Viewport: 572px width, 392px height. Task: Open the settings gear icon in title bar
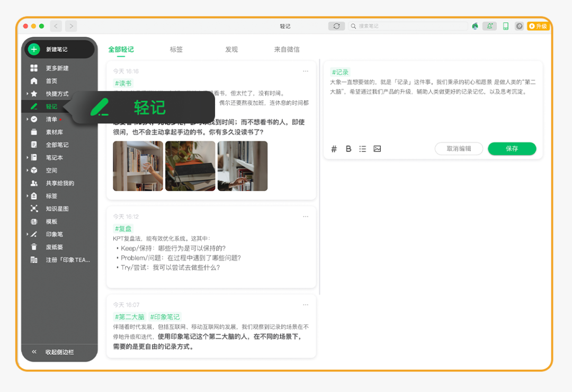tap(519, 26)
